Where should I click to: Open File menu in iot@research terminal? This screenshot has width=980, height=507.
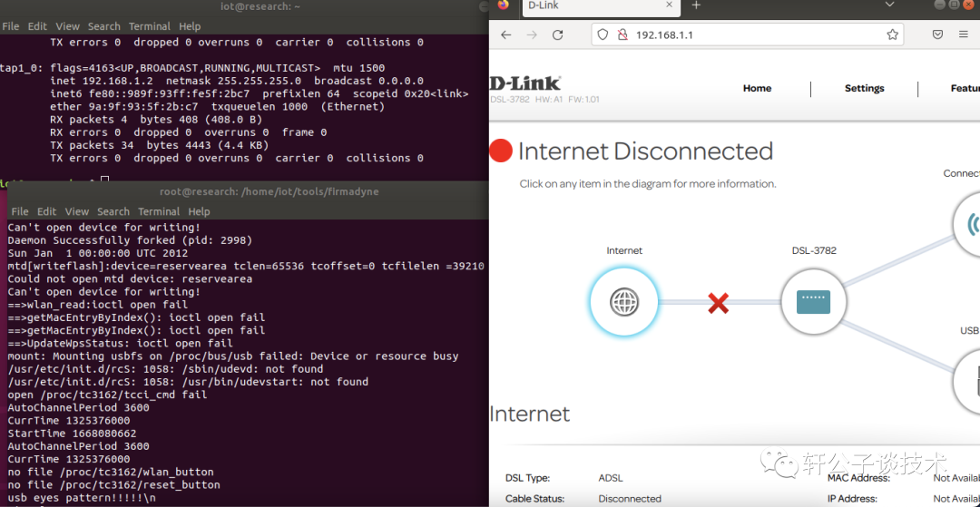11,26
